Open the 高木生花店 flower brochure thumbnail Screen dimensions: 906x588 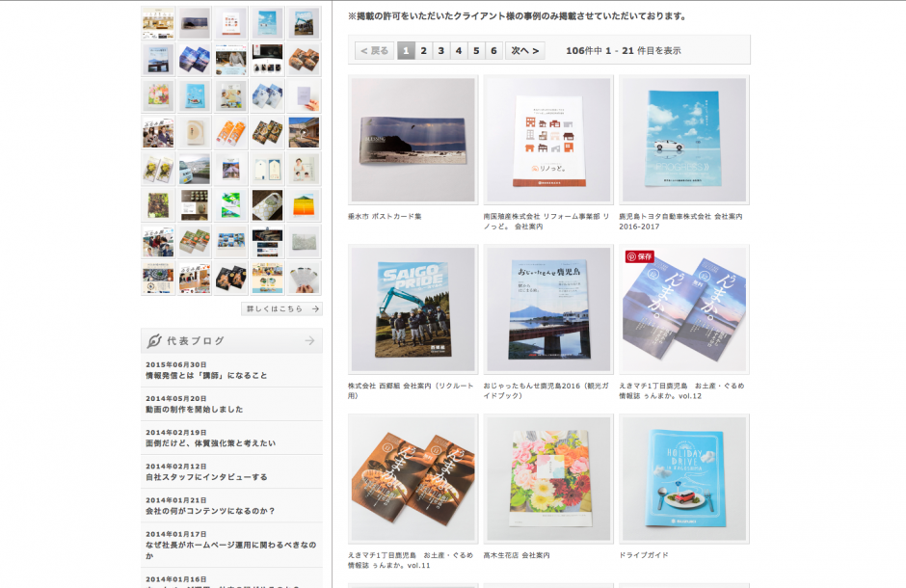pyautogui.click(x=548, y=479)
